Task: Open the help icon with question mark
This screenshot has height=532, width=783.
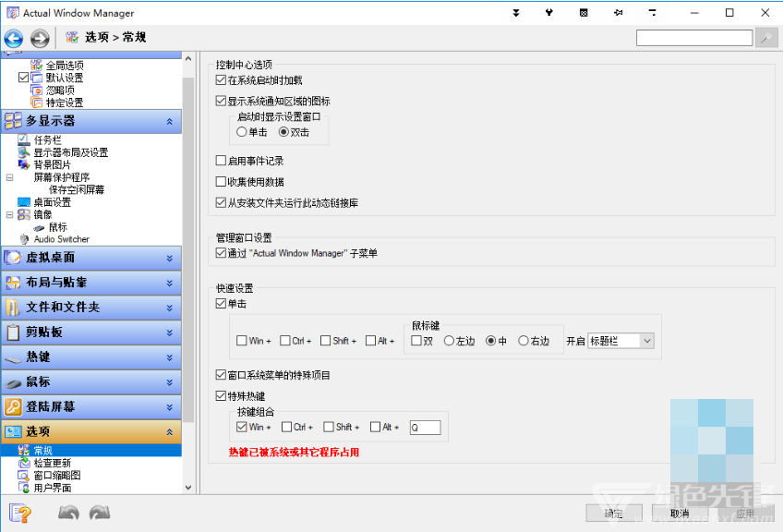Action: tap(20, 513)
